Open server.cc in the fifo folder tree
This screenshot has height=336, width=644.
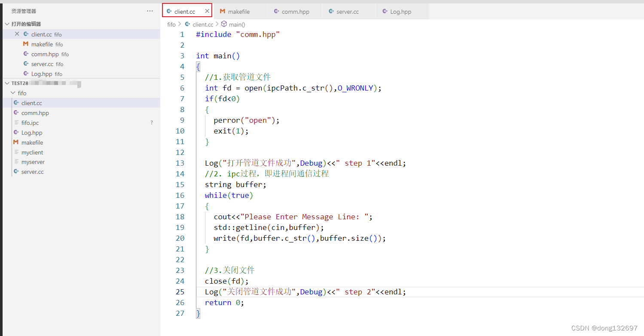pyautogui.click(x=82, y=172)
